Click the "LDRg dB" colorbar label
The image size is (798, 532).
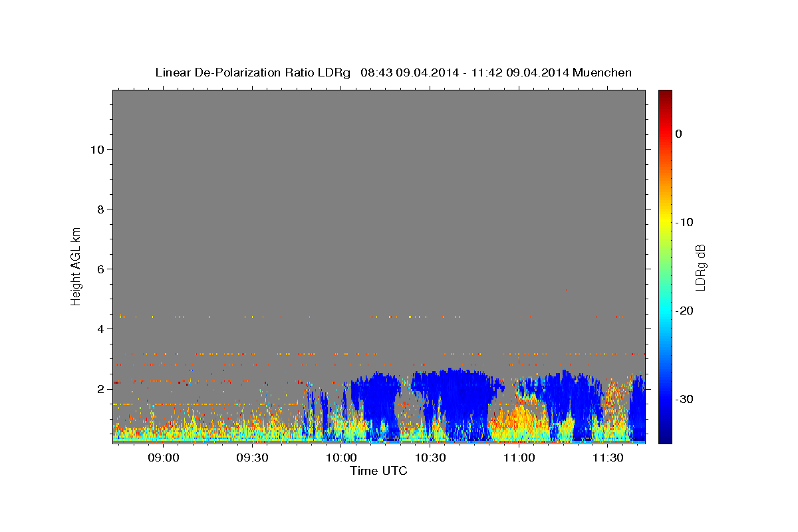click(x=700, y=267)
